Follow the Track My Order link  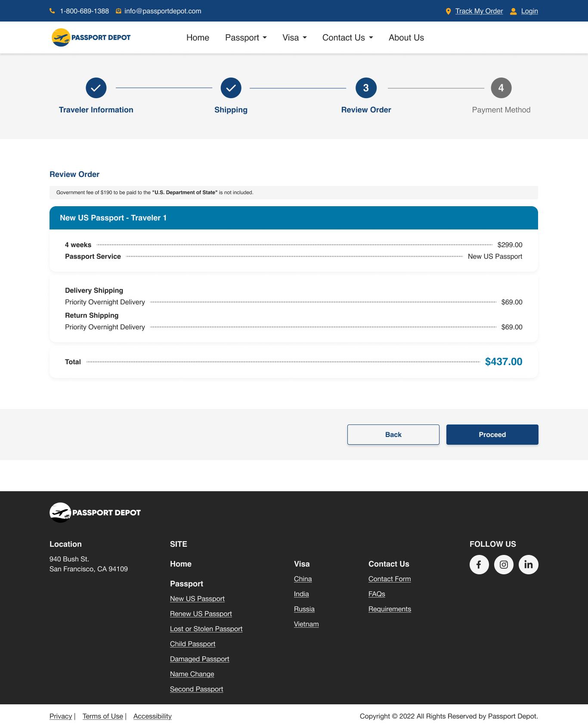click(x=479, y=11)
